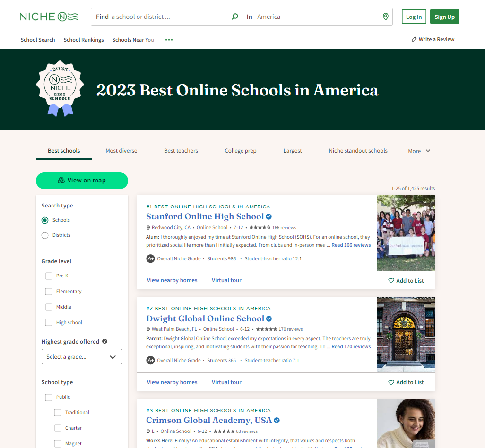Click the Sign Up button
Image resolution: width=485 pixels, height=448 pixels.
(444, 17)
